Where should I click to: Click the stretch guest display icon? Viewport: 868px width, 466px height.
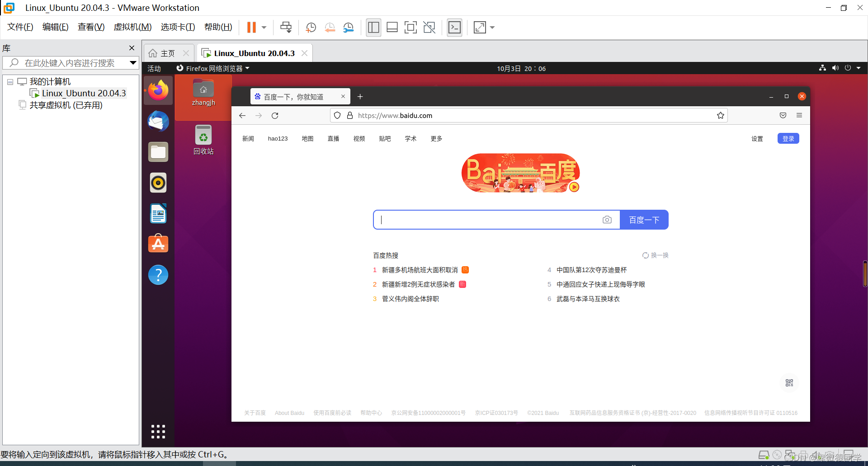(480, 28)
